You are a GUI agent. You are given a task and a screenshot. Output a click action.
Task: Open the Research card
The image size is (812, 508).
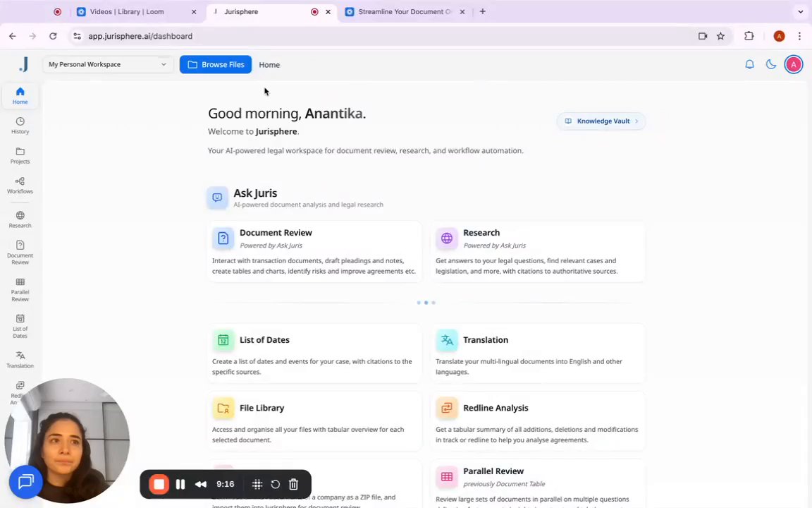pyautogui.click(x=538, y=252)
